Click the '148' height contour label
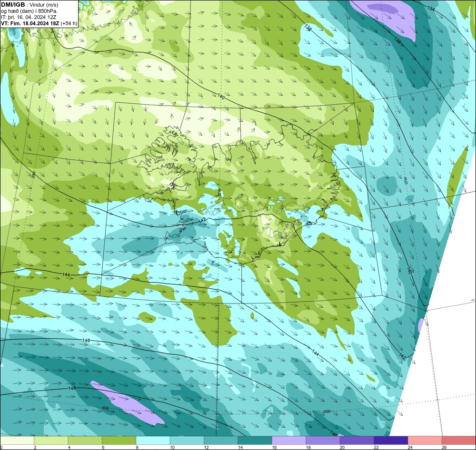 [72, 388]
